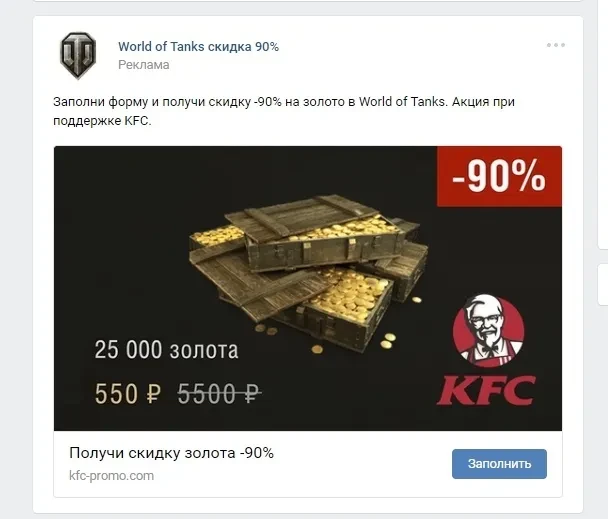This screenshot has width=608, height=519.
Task: Open the three-dot post options menu
Action: click(556, 45)
